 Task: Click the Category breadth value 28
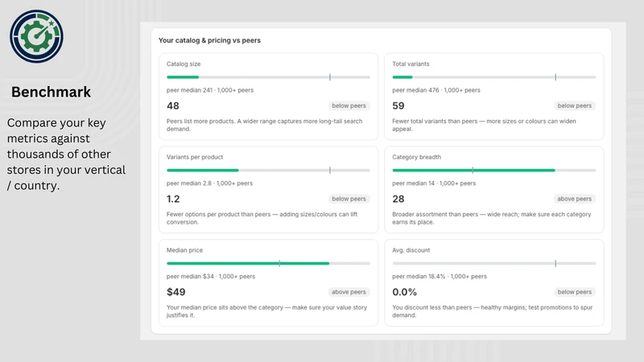(398, 199)
